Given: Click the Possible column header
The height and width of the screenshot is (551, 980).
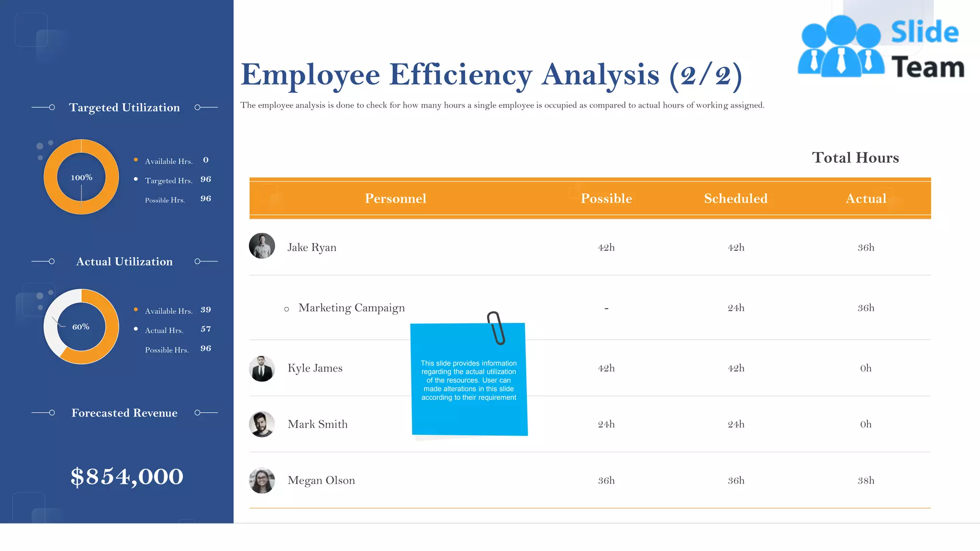Looking at the screenshot, I should 606,198.
